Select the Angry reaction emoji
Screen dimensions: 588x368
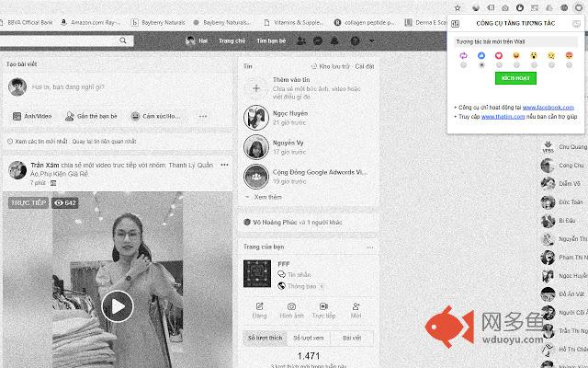point(569,55)
